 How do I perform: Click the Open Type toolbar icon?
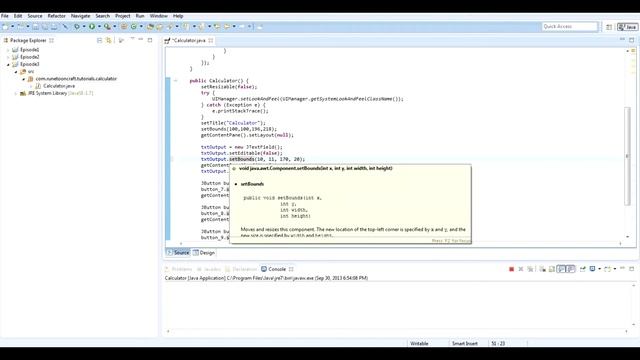pyautogui.click(x=150, y=27)
